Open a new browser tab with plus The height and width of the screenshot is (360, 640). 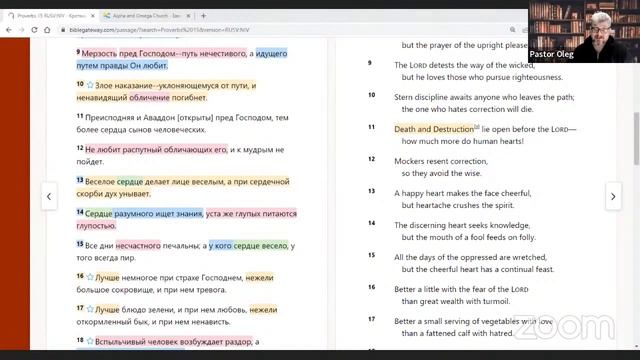tap(203, 16)
